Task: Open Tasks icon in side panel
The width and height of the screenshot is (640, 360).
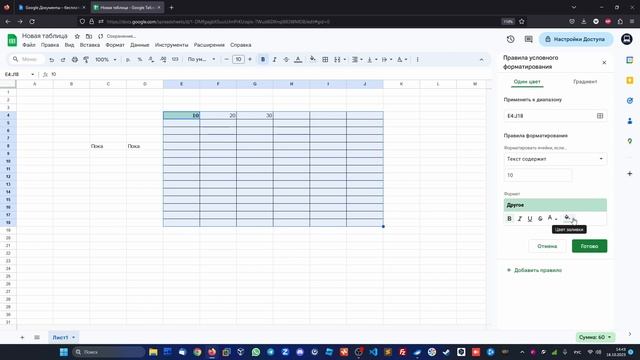Action: click(630, 100)
